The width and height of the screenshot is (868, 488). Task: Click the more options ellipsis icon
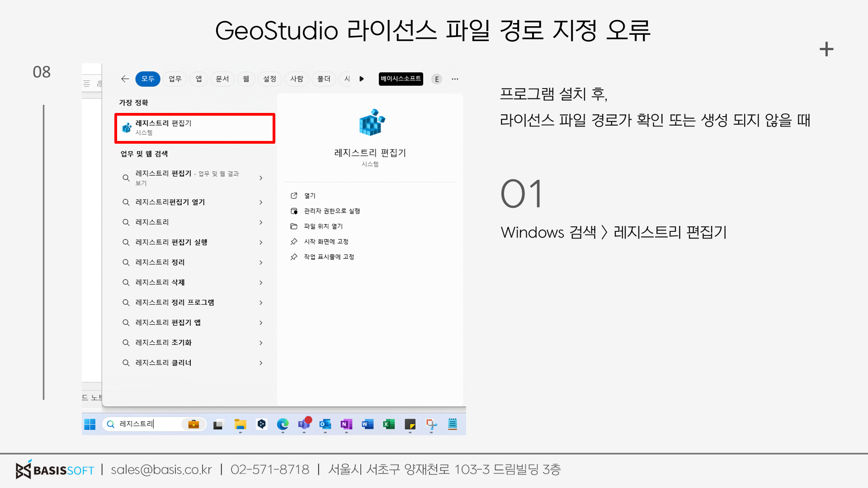click(455, 79)
